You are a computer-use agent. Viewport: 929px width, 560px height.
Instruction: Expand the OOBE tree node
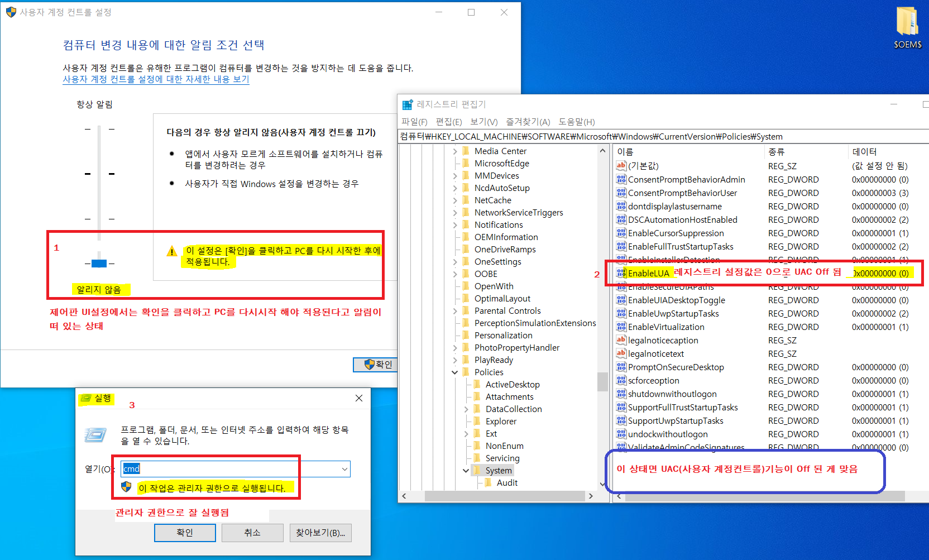[x=454, y=274]
